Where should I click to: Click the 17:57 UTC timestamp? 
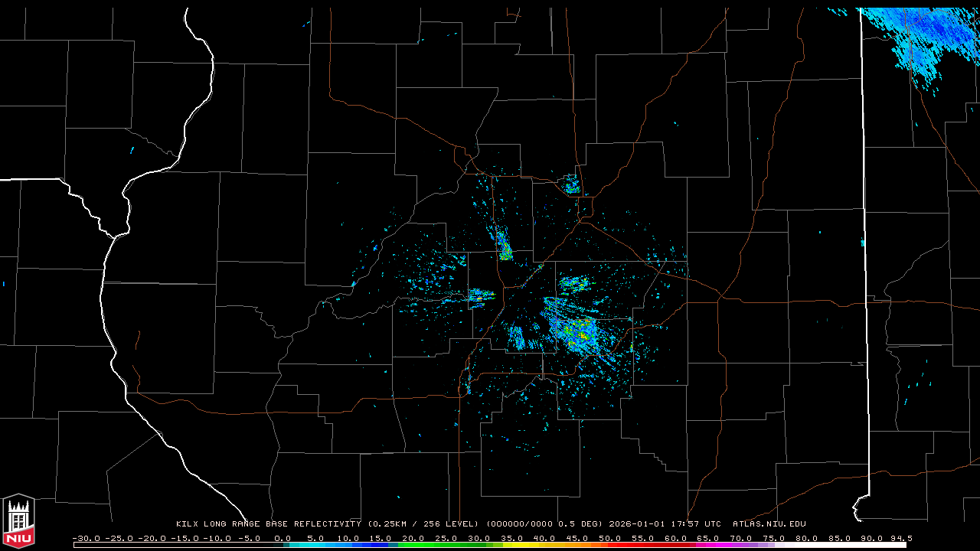(x=697, y=524)
